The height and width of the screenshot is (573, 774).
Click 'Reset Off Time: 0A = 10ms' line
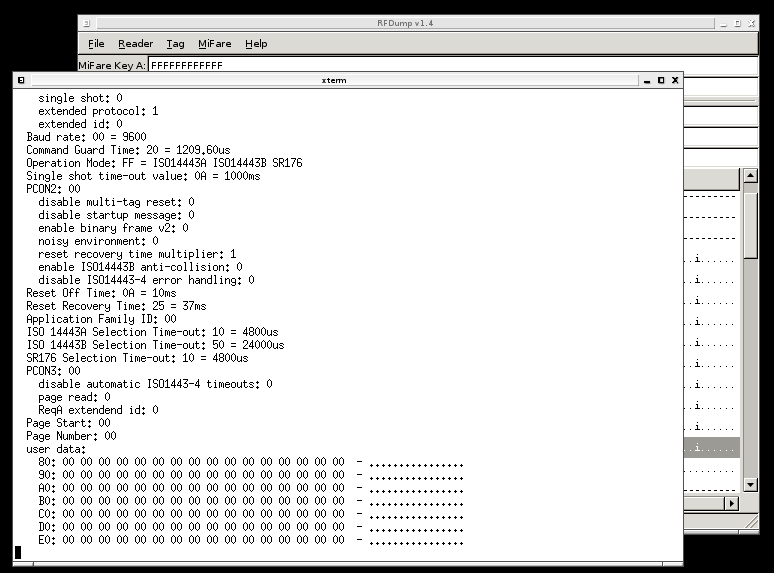pos(101,293)
